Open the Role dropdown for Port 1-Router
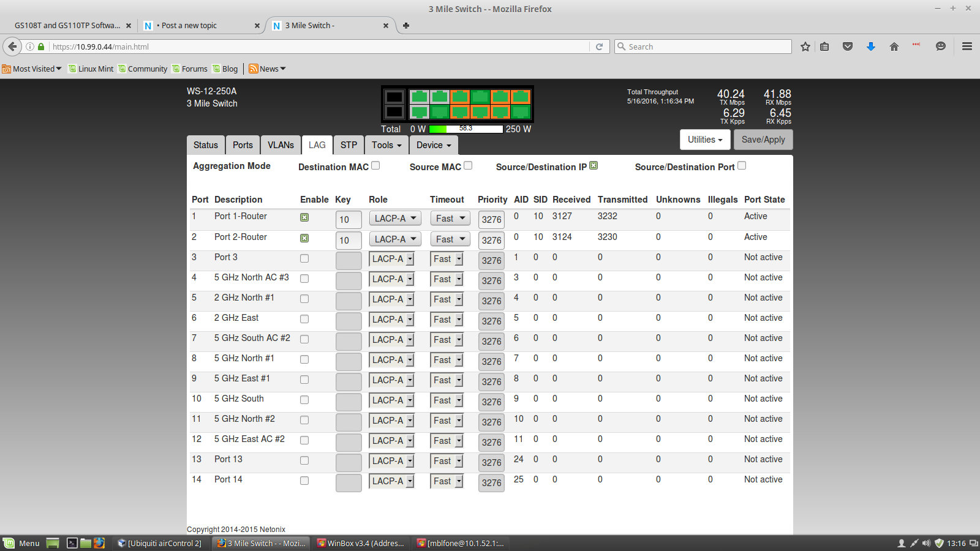This screenshot has width=980, height=551. point(395,219)
